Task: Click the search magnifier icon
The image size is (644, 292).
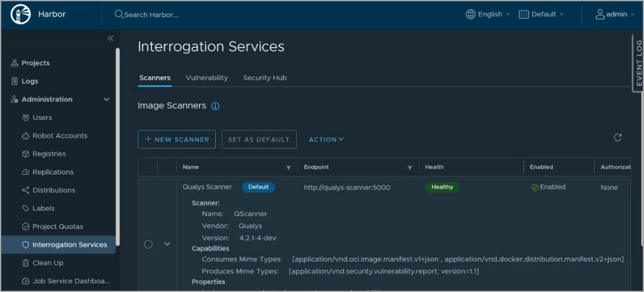Action: coord(119,14)
